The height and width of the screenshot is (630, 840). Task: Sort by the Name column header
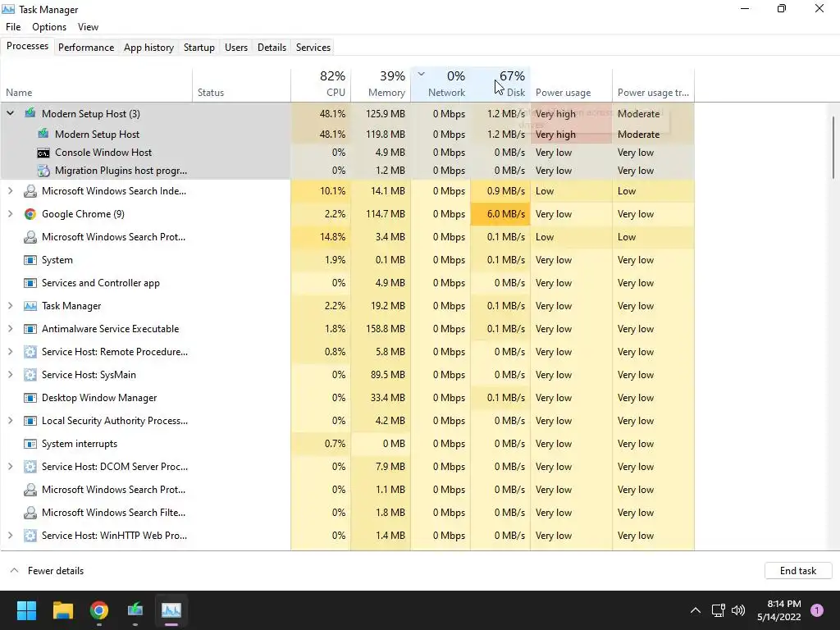pyautogui.click(x=97, y=84)
